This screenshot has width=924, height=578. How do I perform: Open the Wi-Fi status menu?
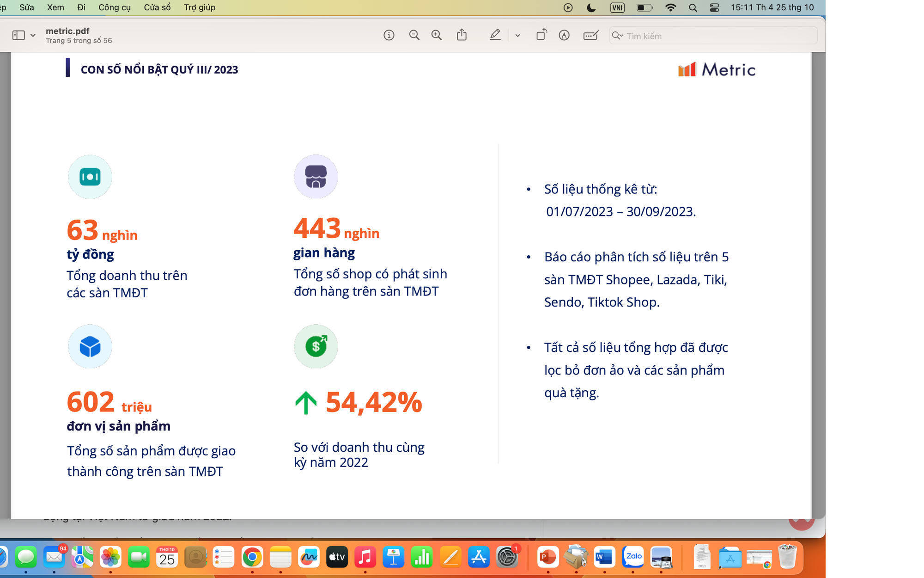(x=670, y=7)
